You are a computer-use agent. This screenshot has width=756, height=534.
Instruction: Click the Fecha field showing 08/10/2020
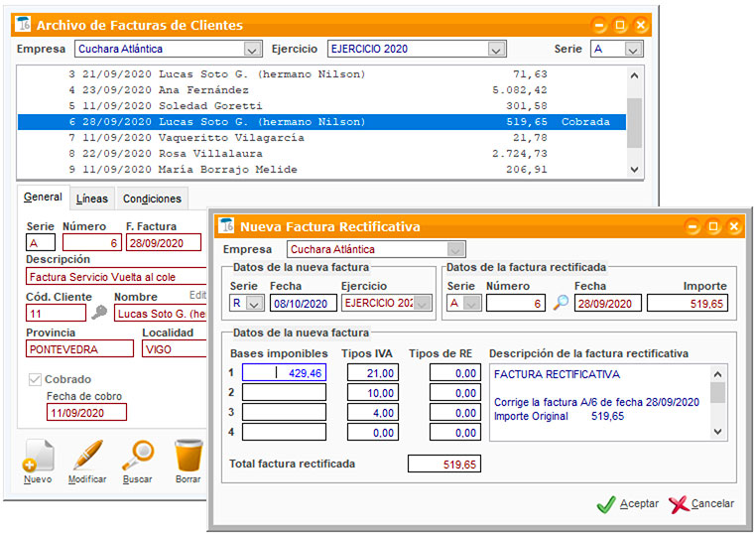[304, 304]
